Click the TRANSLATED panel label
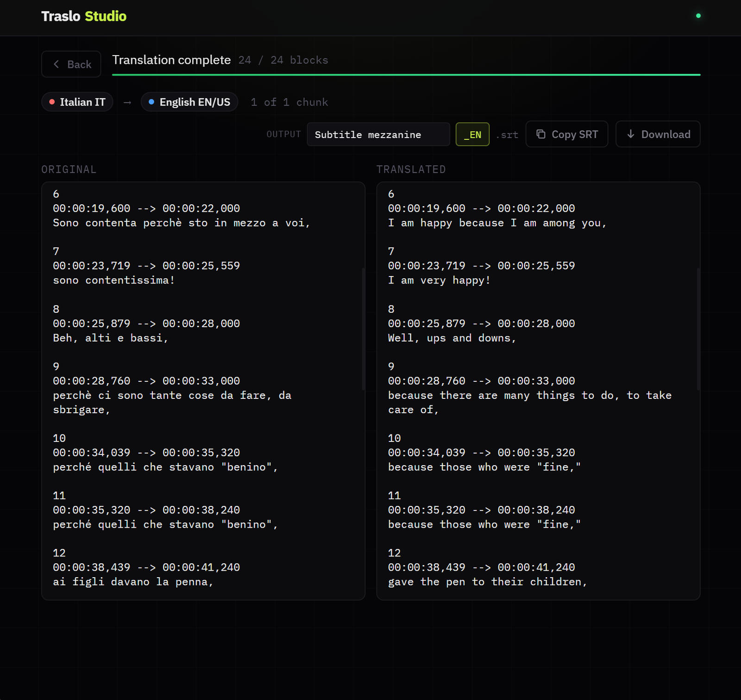The height and width of the screenshot is (700, 741). [411, 170]
